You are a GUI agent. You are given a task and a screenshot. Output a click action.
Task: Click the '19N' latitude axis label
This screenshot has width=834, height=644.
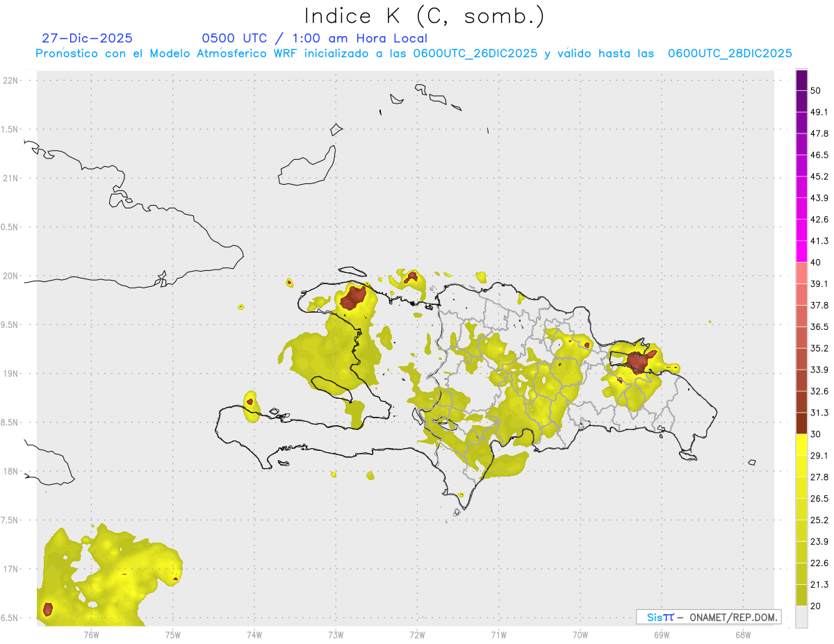pyautogui.click(x=11, y=373)
